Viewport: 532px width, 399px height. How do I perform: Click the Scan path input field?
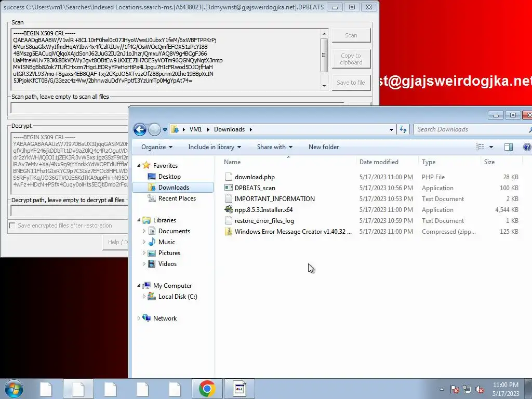click(178, 108)
